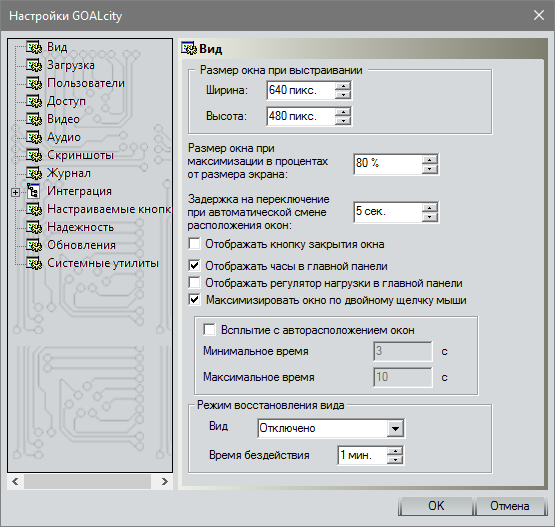Expand the Интеграция node

pos(15,192)
